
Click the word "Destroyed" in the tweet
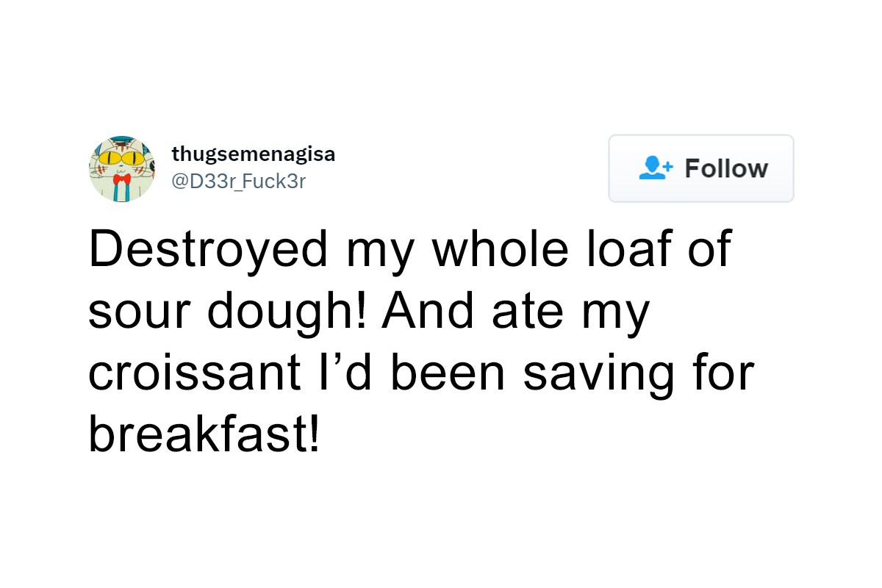[208, 248]
